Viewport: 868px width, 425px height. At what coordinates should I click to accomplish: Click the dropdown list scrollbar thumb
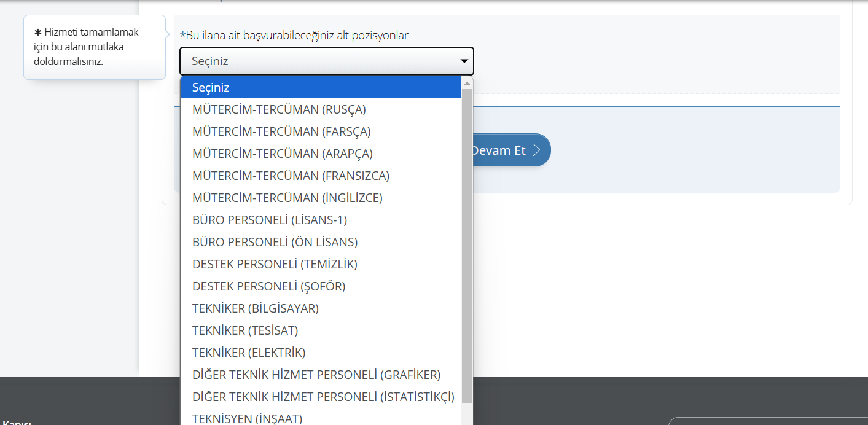[x=467, y=246]
